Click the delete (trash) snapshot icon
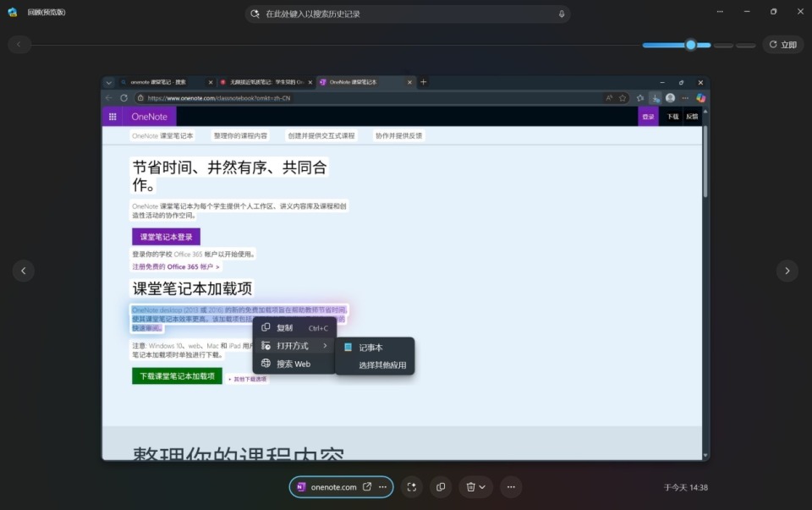812x510 pixels. (471, 486)
